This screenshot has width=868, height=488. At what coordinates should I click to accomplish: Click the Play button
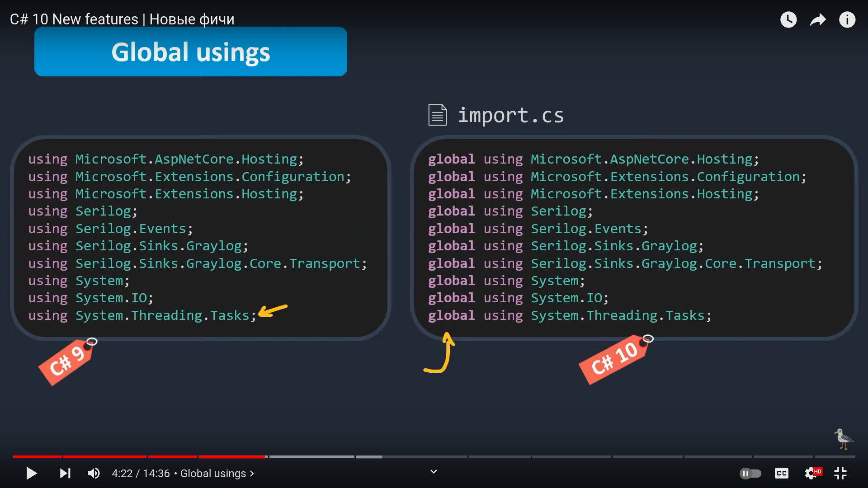(x=31, y=473)
